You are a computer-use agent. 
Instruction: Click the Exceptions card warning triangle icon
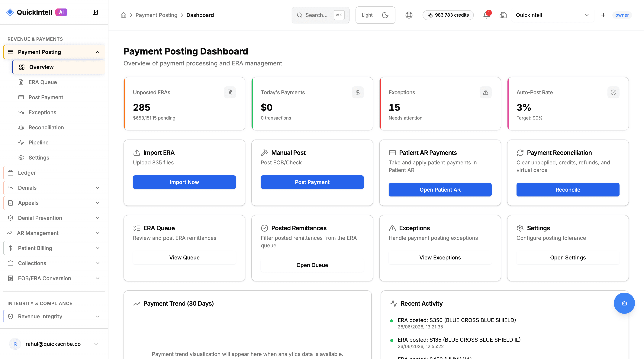[485, 92]
